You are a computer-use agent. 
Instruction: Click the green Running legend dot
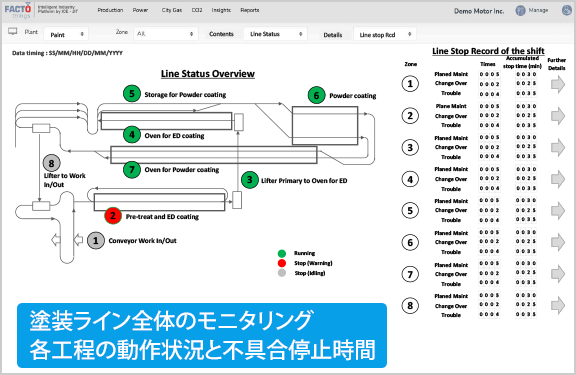(282, 253)
